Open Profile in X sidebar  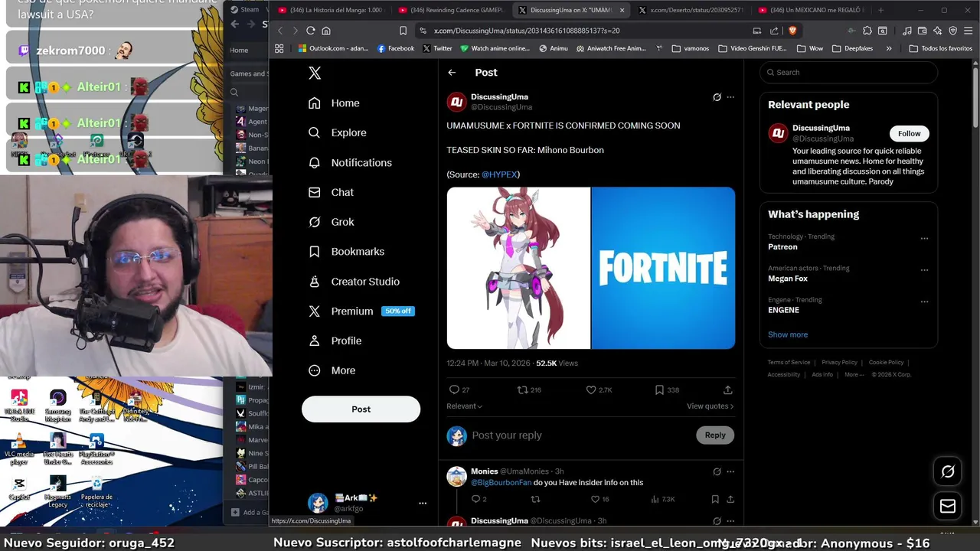click(335, 341)
